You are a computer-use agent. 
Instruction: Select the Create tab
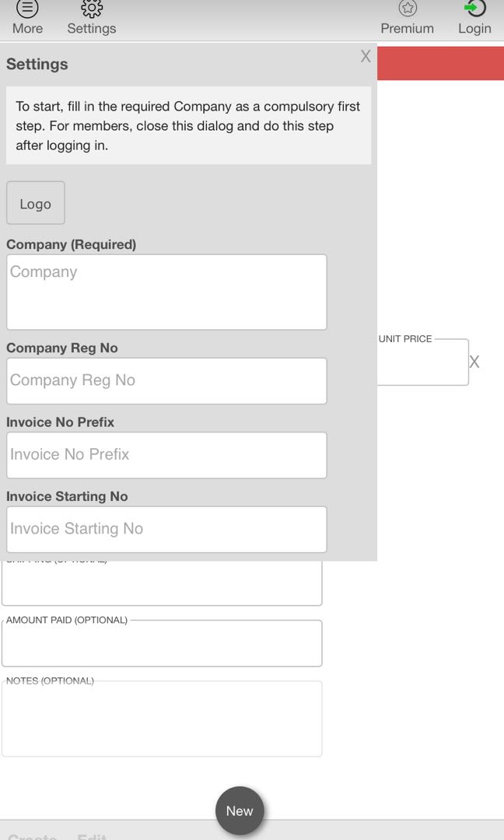(x=33, y=836)
